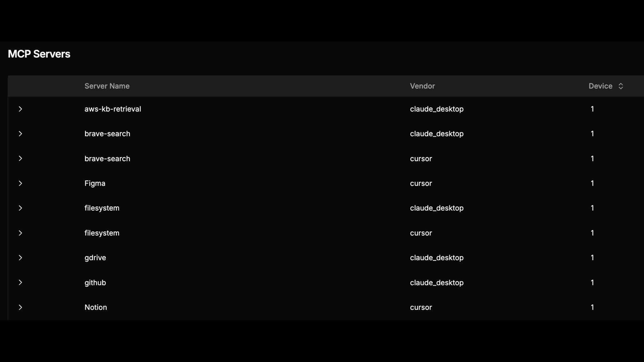Click the github server name
The width and height of the screenshot is (644, 362).
pos(95,282)
